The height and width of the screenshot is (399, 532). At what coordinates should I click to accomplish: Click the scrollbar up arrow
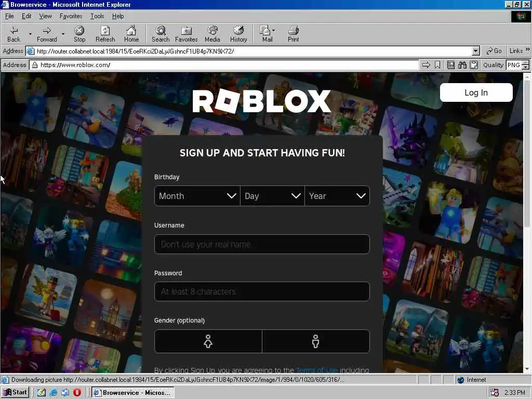(x=527, y=77)
